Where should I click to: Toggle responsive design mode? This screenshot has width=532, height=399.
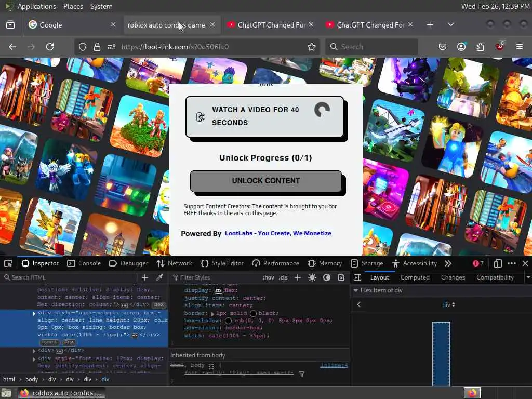tap(498, 263)
